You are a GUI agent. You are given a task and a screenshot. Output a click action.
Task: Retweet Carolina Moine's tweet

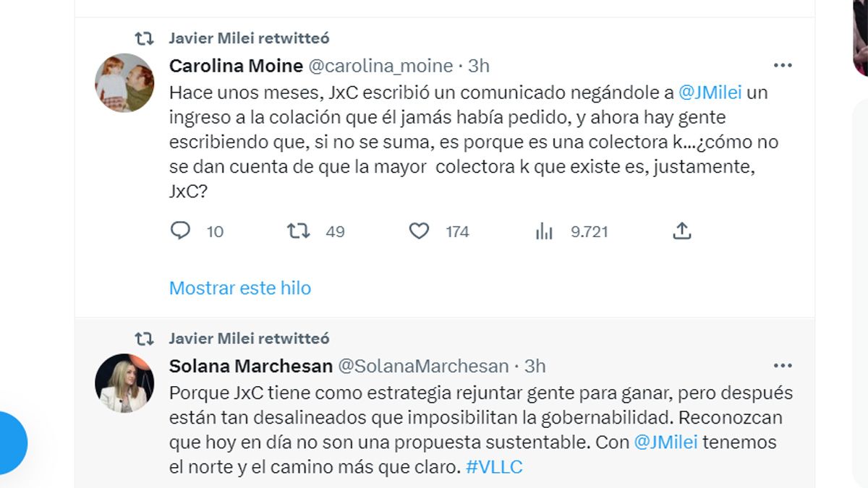(x=298, y=231)
